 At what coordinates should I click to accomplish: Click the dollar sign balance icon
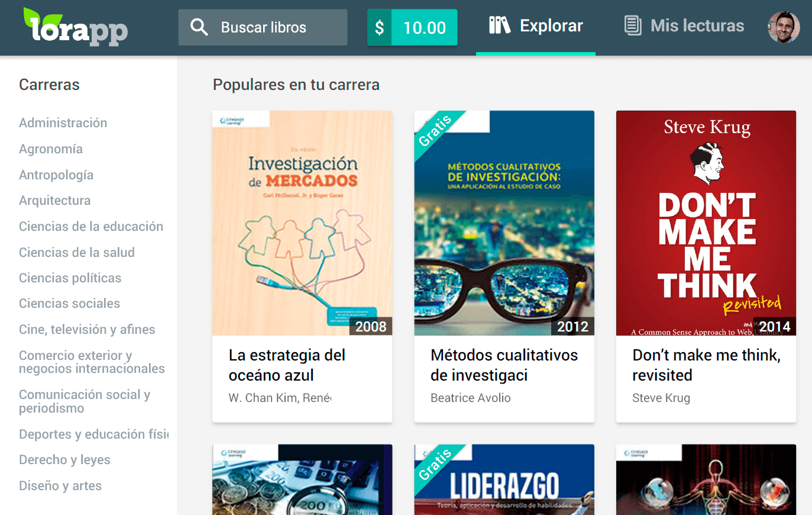pos(381,27)
